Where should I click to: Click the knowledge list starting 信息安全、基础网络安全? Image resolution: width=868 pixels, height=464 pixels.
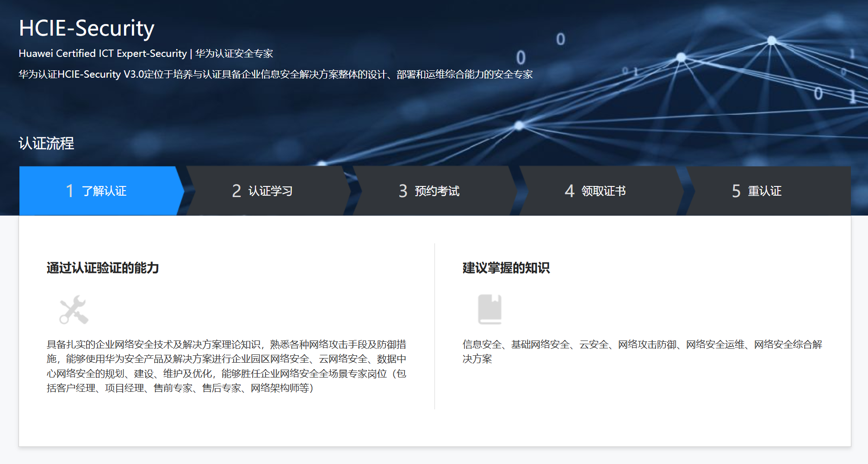642,352
